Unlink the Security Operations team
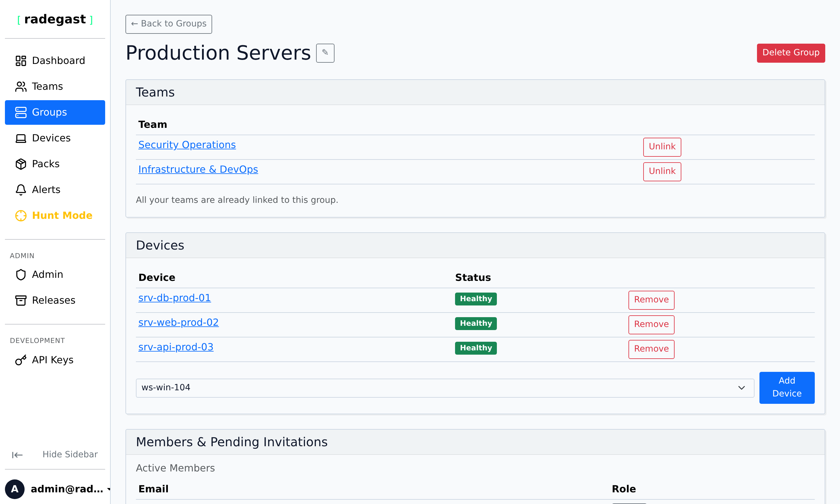840x504 pixels. pos(662,147)
